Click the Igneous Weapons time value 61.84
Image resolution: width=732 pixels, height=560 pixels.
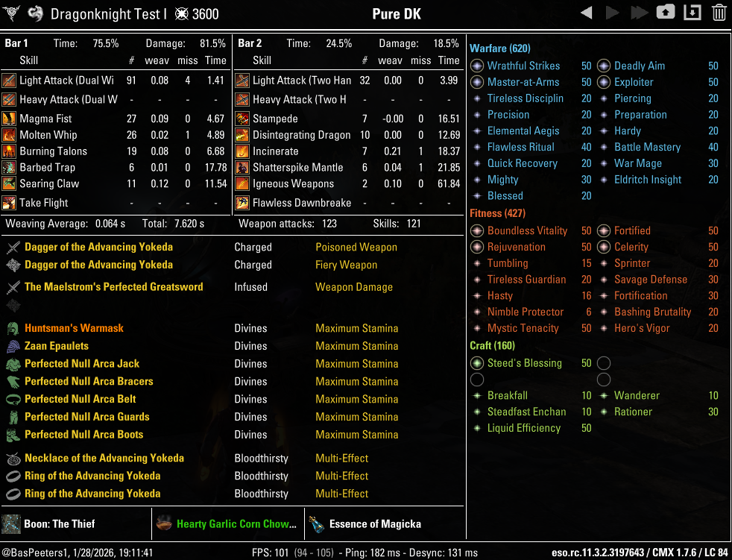pos(449,183)
